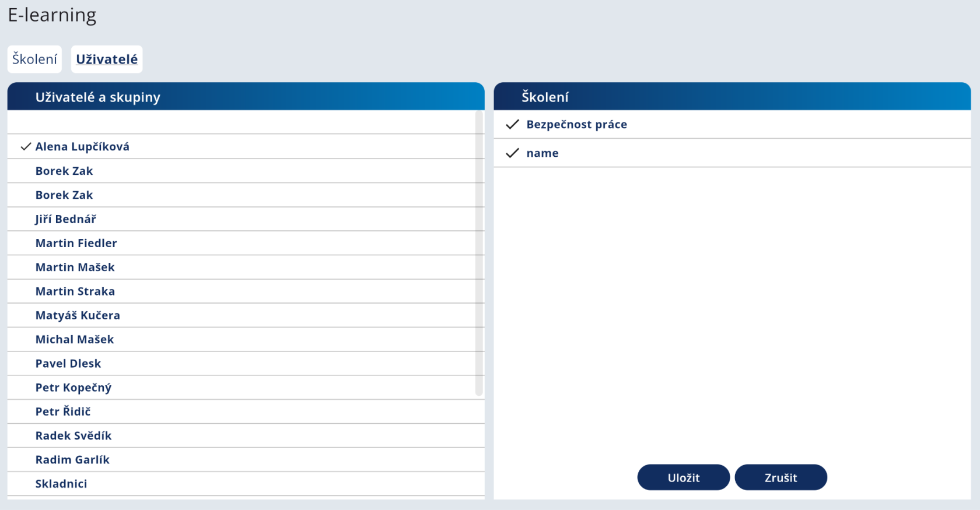Select user Petr Kopečný
The image size is (980, 510).
point(73,388)
